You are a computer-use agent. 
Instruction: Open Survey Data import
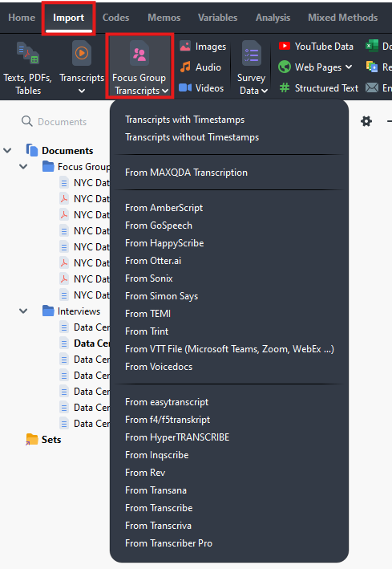(x=251, y=67)
